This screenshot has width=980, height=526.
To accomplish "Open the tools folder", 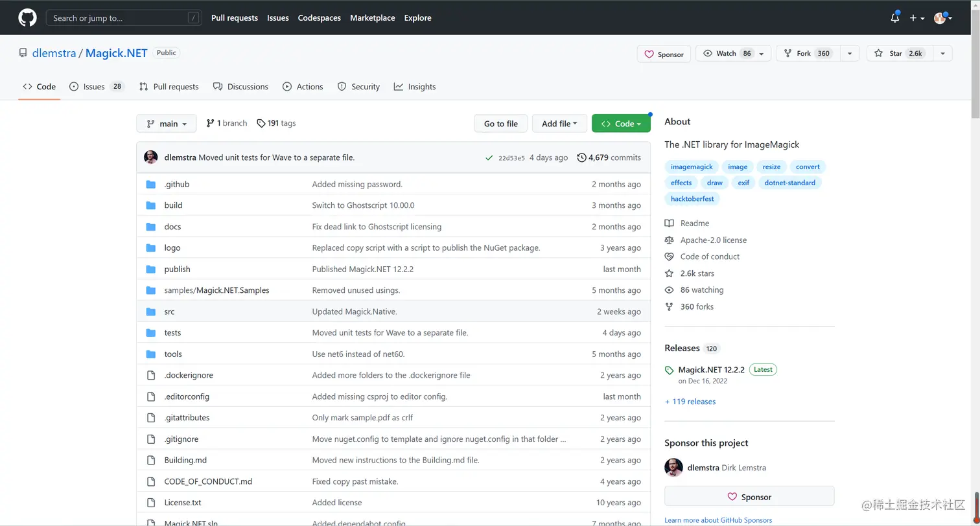I will coord(173,354).
